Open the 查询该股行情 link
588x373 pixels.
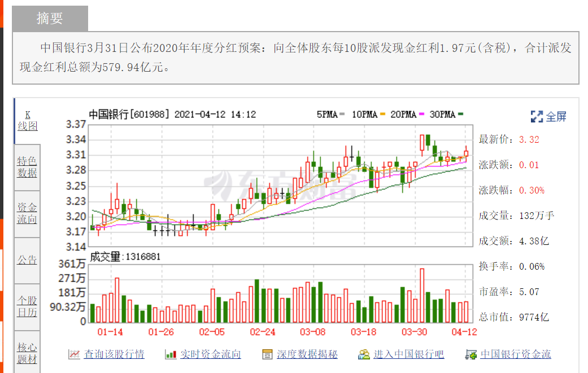click(x=114, y=354)
